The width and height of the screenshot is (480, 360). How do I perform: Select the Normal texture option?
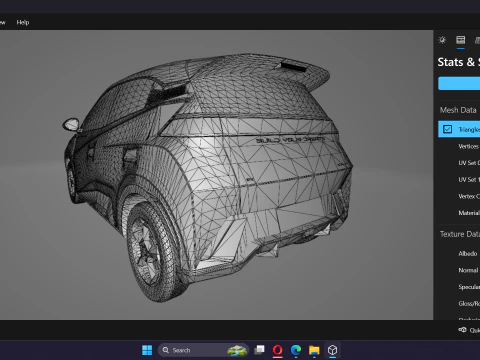(x=468, y=270)
